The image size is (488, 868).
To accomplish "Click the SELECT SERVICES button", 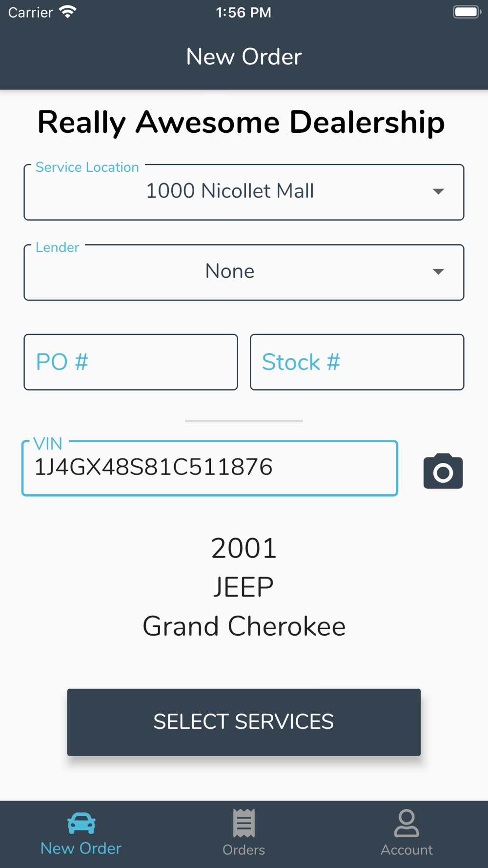I will coord(244,722).
